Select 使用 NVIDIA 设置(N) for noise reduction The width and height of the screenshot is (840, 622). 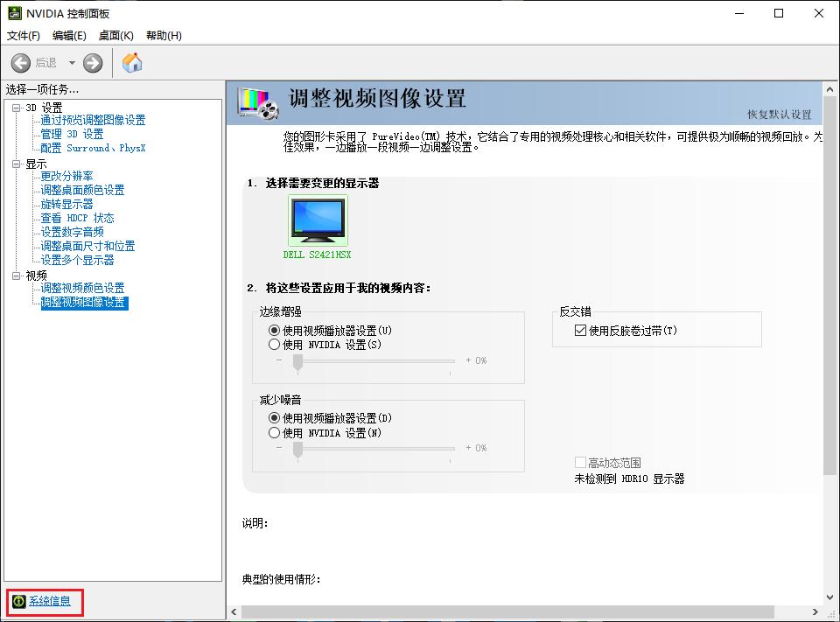[325, 432]
